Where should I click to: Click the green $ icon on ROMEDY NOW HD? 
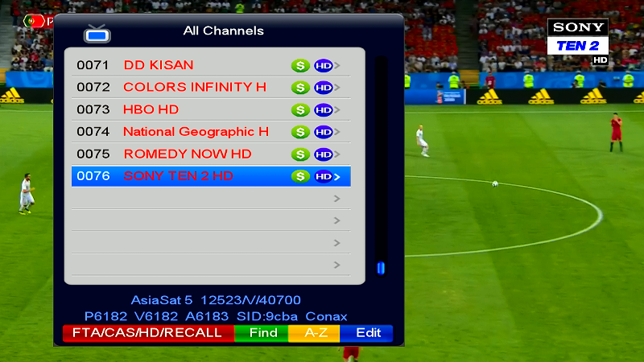click(x=300, y=154)
